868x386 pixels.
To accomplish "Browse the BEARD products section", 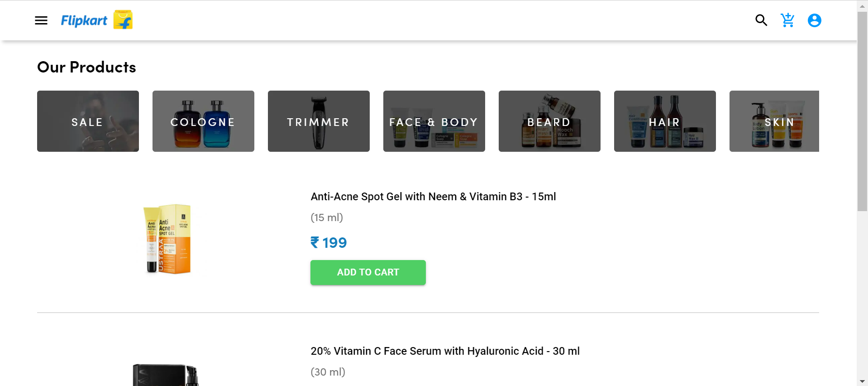I will [x=549, y=121].
